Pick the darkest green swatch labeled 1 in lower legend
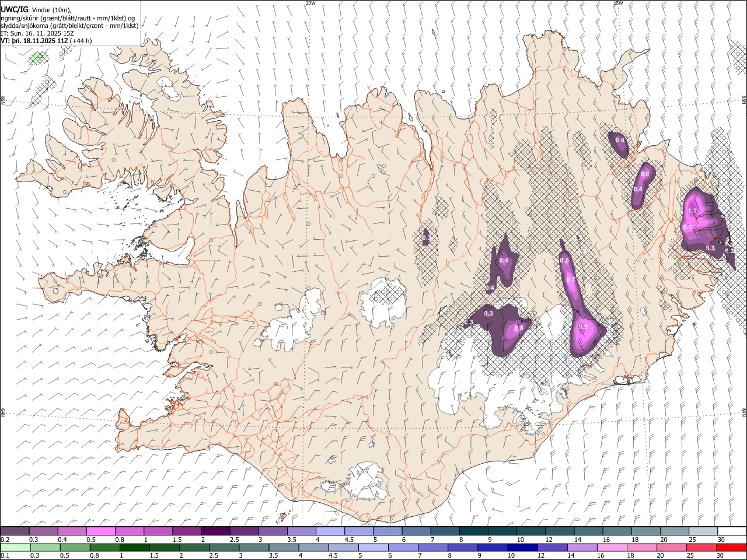Viewport: 747px width, 560px height. point(135,548)
